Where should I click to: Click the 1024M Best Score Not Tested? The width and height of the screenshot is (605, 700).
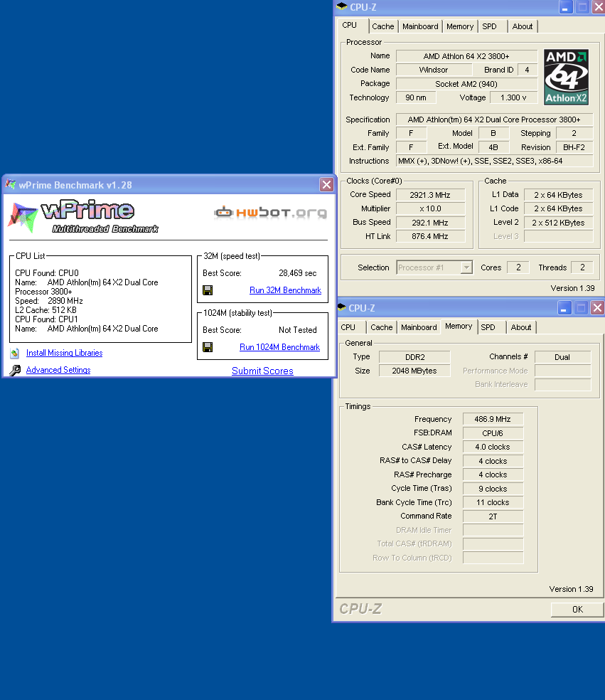coord(298,330)
